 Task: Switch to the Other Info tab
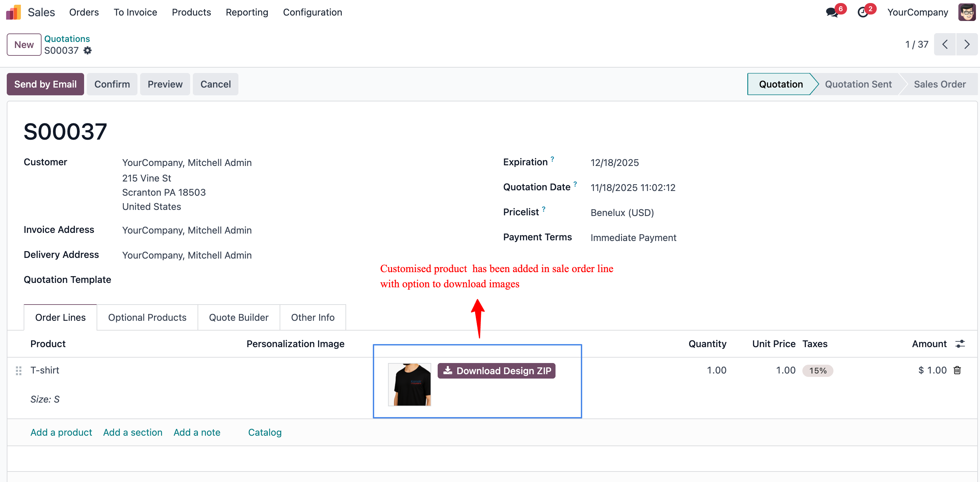[x=313, y=317]
